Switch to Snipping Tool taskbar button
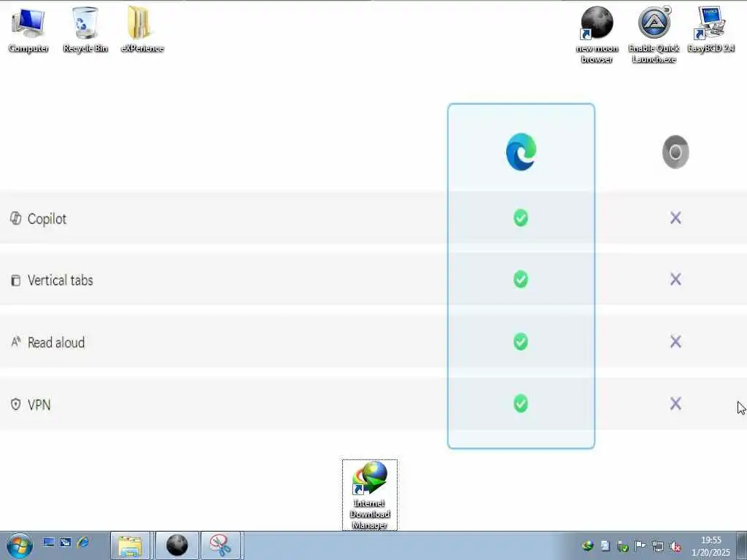This screenshot has height=560, width=747. point(221,545)
